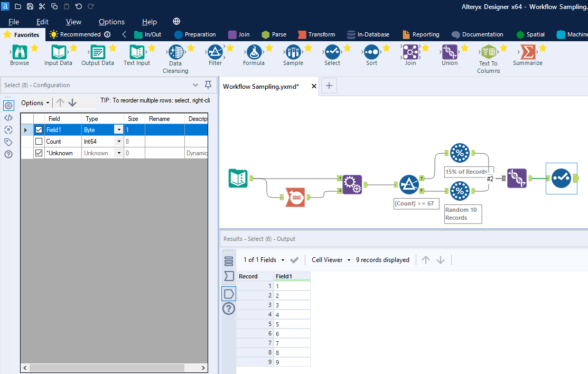Select the Sort tool
This screenshot has height=374, width=588.
tap(371, 53)
